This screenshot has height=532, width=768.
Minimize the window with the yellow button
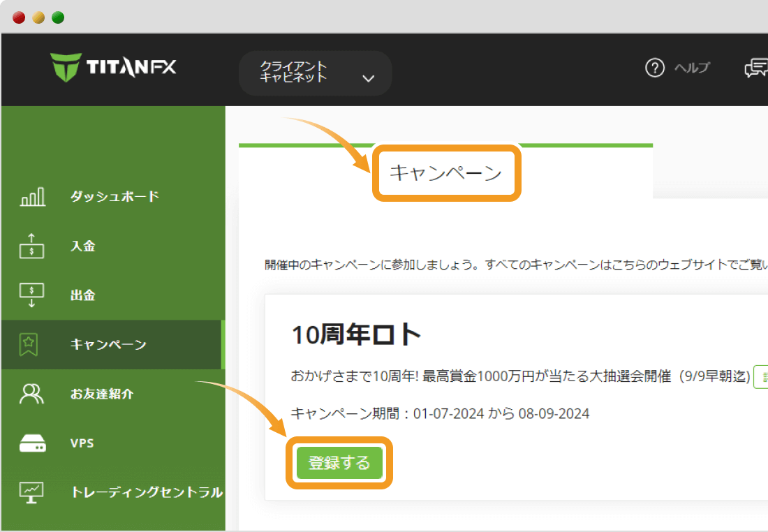(38, 17)
